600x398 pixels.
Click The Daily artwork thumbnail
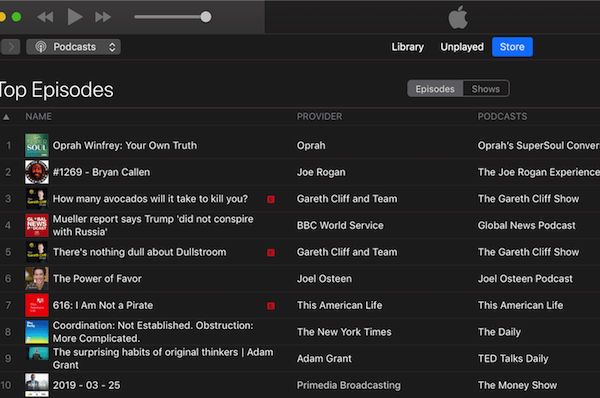37,332
